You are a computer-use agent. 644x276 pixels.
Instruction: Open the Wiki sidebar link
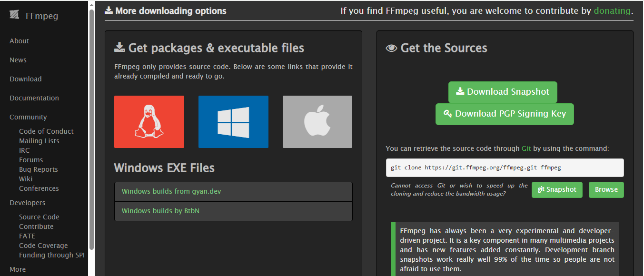pos(26,179)
